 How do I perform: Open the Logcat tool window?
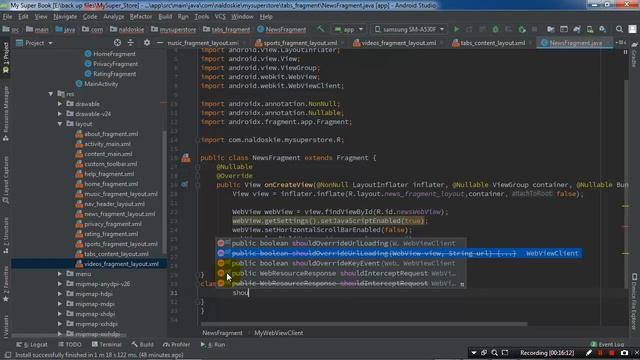tap(32, 344)
